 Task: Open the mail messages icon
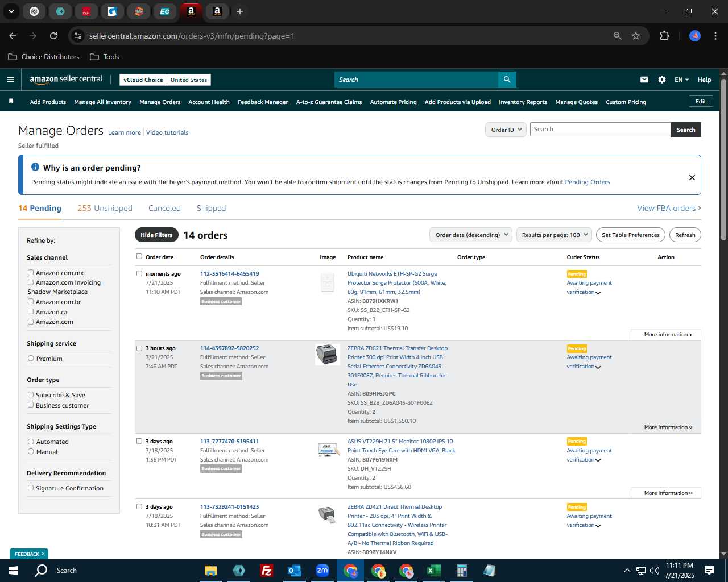[644, 80]
